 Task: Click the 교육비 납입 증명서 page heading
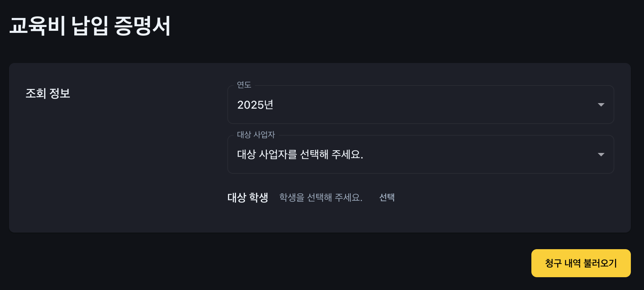pyautogui.click(x=90, y=26)
